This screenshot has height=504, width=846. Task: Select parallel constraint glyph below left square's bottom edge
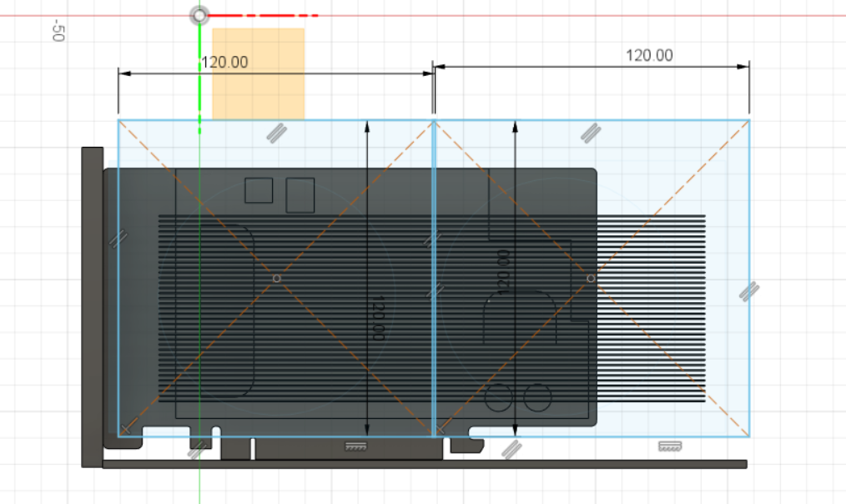pyautogui.click(x=198, y=449)
